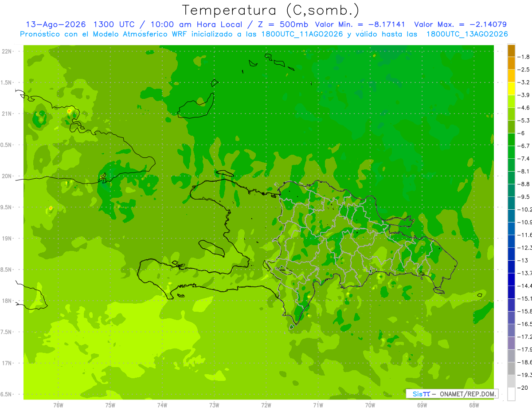Click the 69W longitude label
The image size is (532, 411).
[422, 405]
